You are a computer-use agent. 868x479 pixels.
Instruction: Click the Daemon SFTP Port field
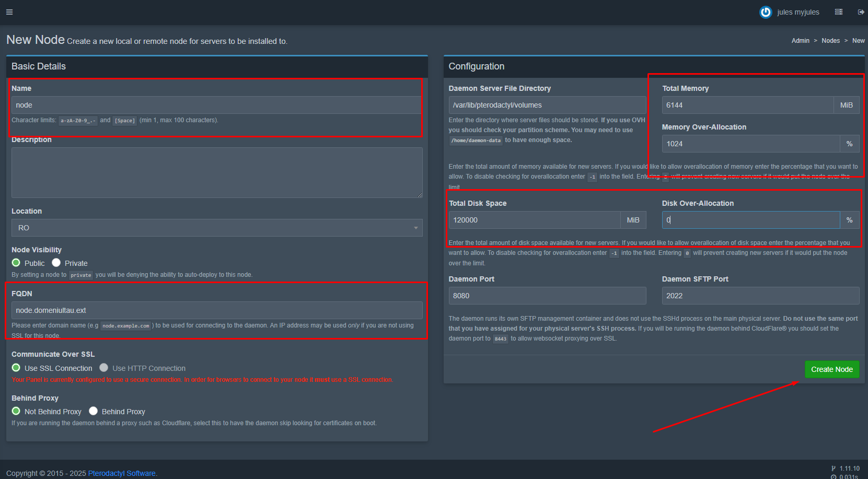click(x=760, y=296)
